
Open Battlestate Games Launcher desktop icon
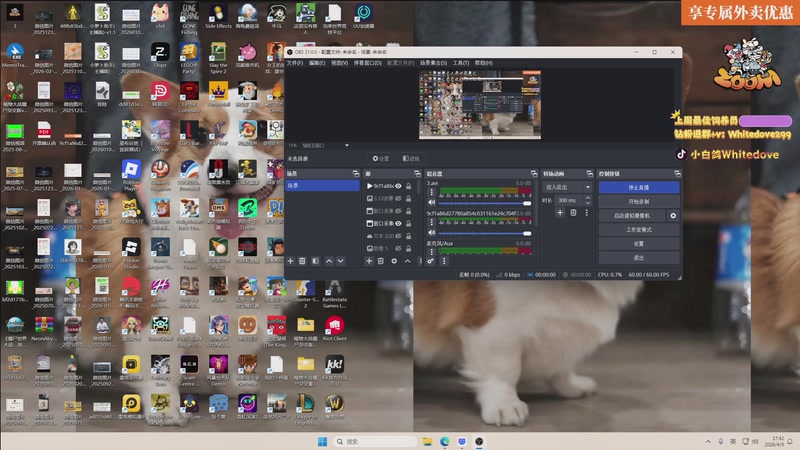334,294
